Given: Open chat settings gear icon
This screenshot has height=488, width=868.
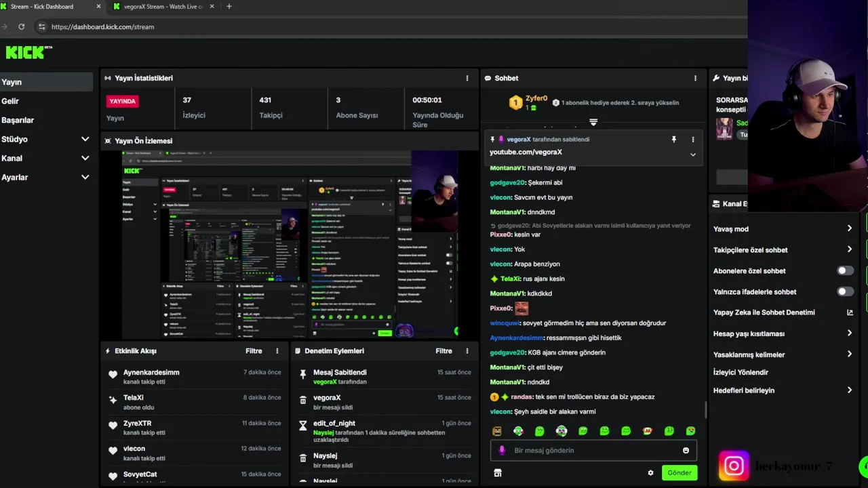Looking at the screenshot, I should 650,473.
